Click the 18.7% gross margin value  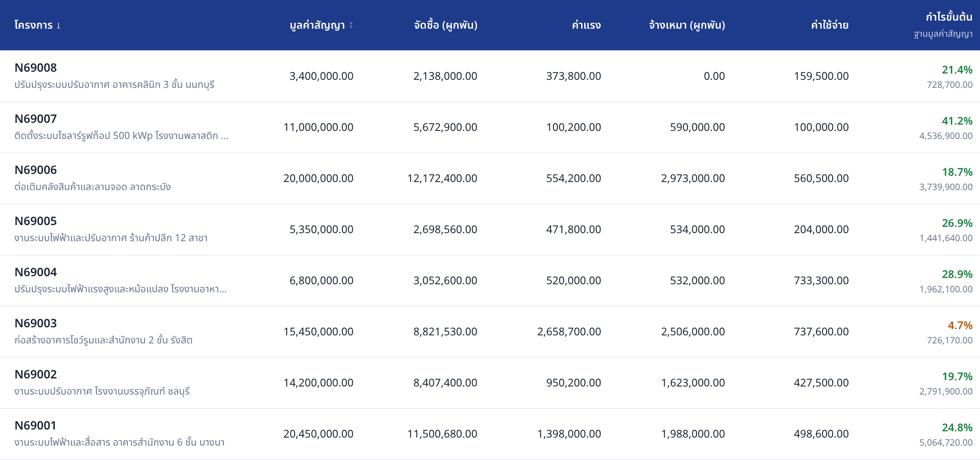coord(957,172)
